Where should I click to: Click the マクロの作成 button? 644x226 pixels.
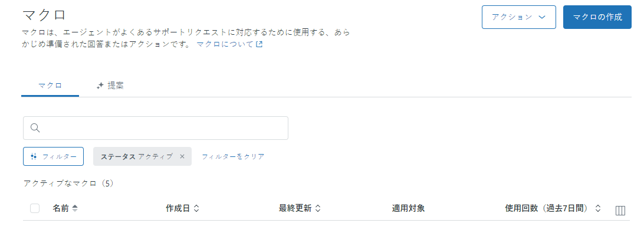pos(597,17)
